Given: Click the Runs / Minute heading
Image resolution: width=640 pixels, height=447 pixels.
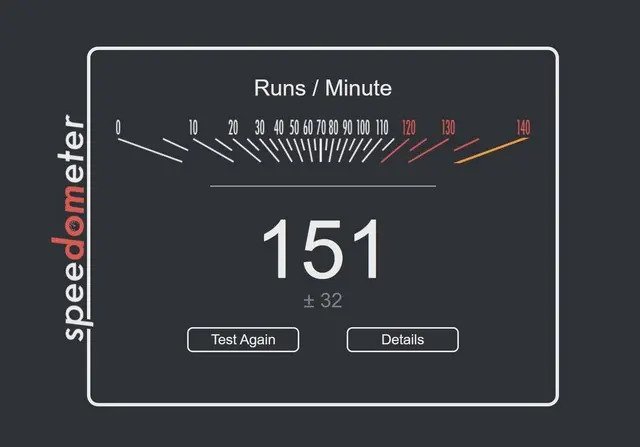Looking at the screenshot, I should (323, 88).
